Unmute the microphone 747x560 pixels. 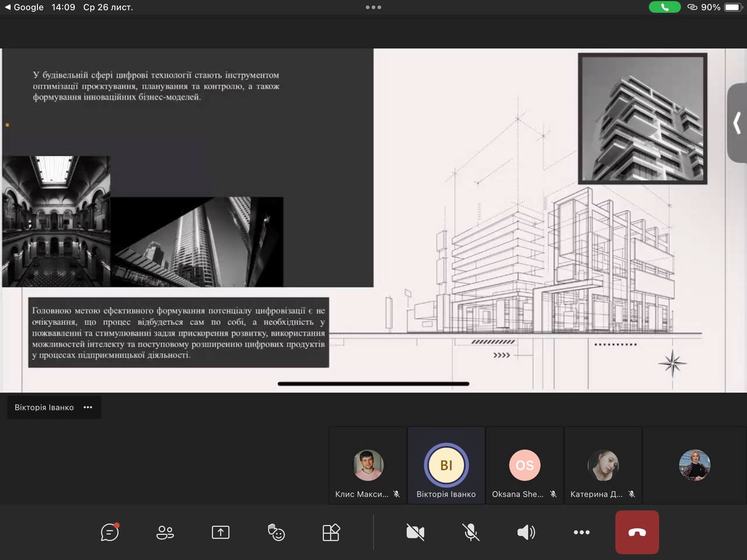pyautogui.click(x=470, y=532)
